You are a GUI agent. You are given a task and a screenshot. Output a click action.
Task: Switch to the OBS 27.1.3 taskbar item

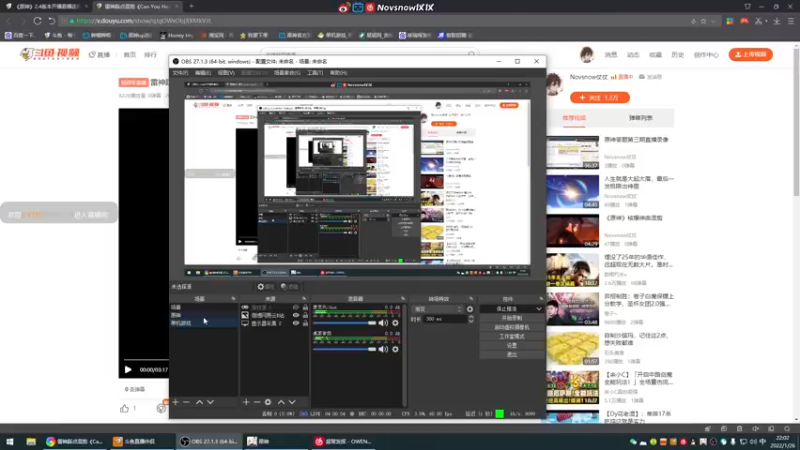[210, 441]
